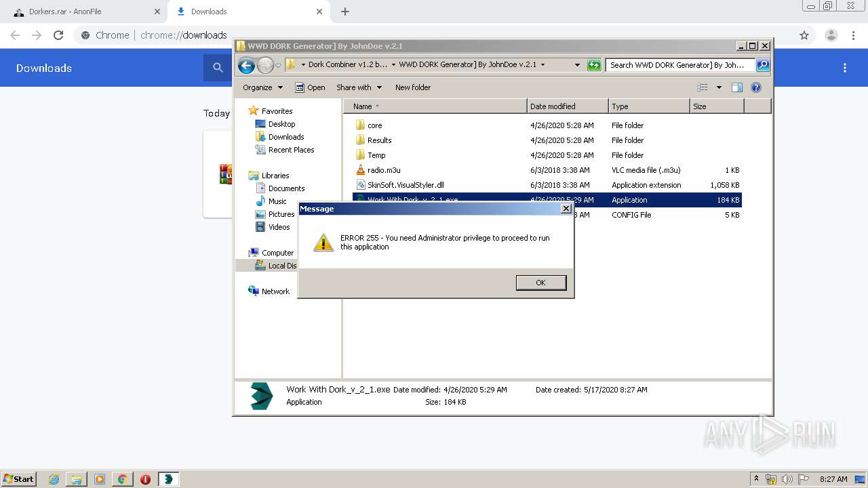Screen dimensions: 868x488
Task: Click the Chrome address bar URL
Action: 184,35
